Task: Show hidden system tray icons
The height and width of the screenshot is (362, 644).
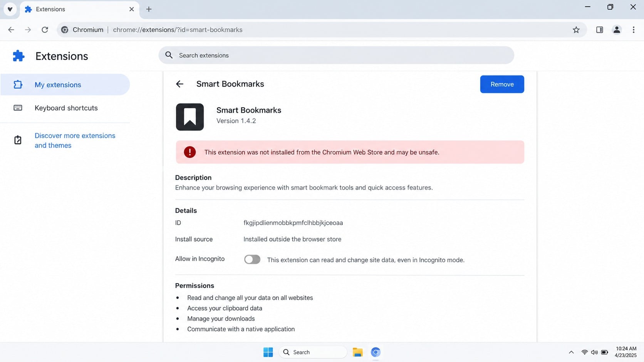Action: (x=571, y=352)
